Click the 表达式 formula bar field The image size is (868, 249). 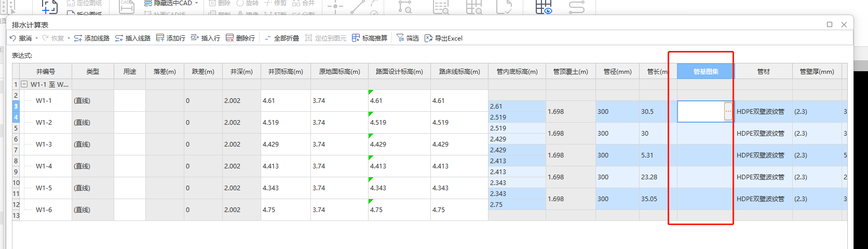point(441,56)
